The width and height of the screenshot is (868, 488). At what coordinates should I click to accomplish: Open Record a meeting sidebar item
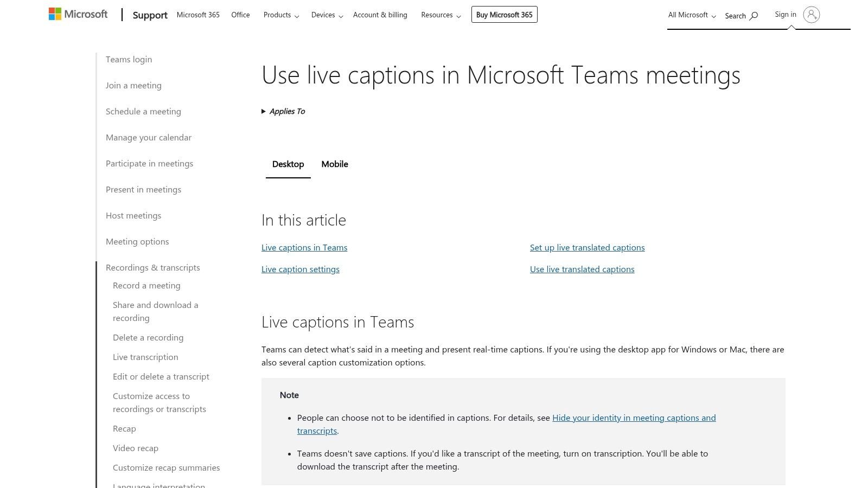pyautogui.click(x=146, y=286)
